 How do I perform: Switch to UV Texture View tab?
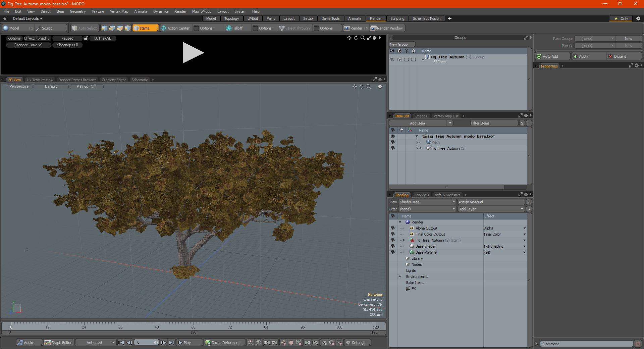click(x=40, y=80)
